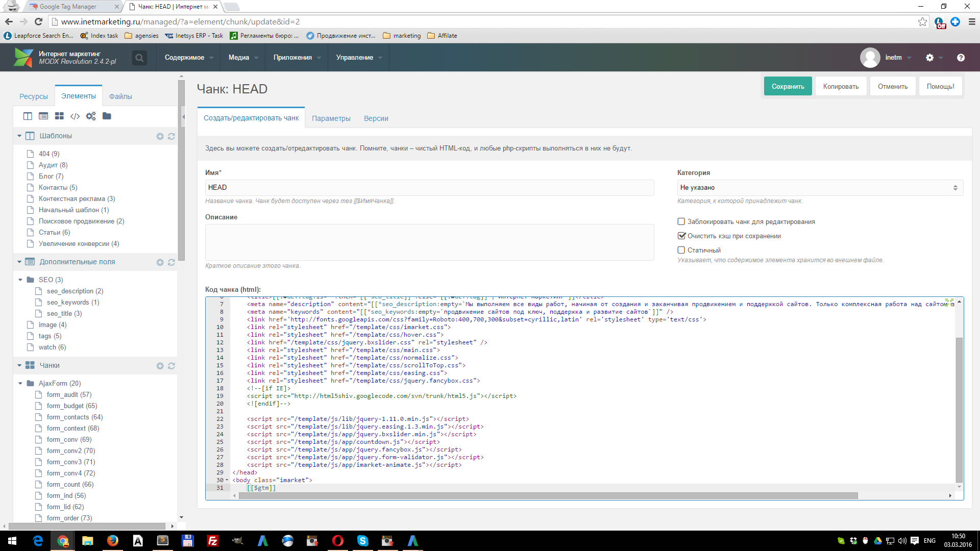Reload the browser page
This screenshot has height=551, width=980.
click(x=38, y=21)
